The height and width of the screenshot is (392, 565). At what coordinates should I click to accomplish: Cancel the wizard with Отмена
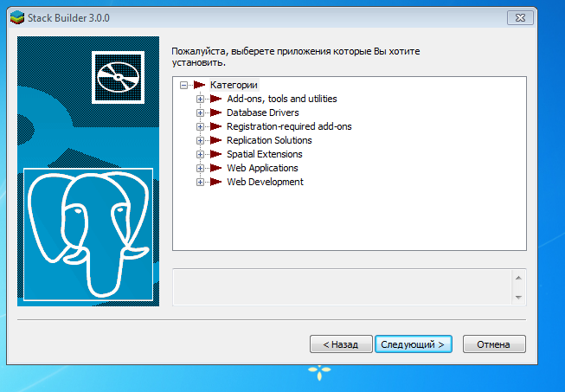pos(494,344)
